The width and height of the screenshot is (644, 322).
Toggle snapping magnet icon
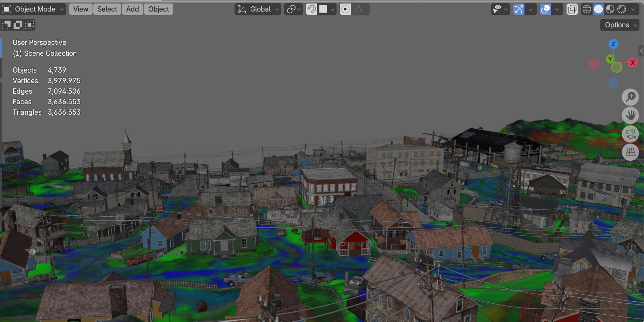pos(311,9)
